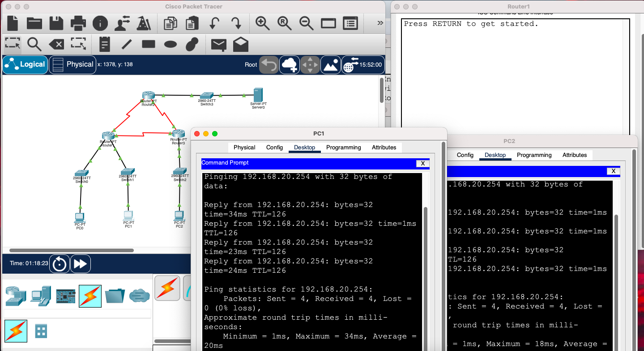The height and width of the screenshot is (351, 644).
Task: Click Fast Forward Time button
Action: pos(80,264)
